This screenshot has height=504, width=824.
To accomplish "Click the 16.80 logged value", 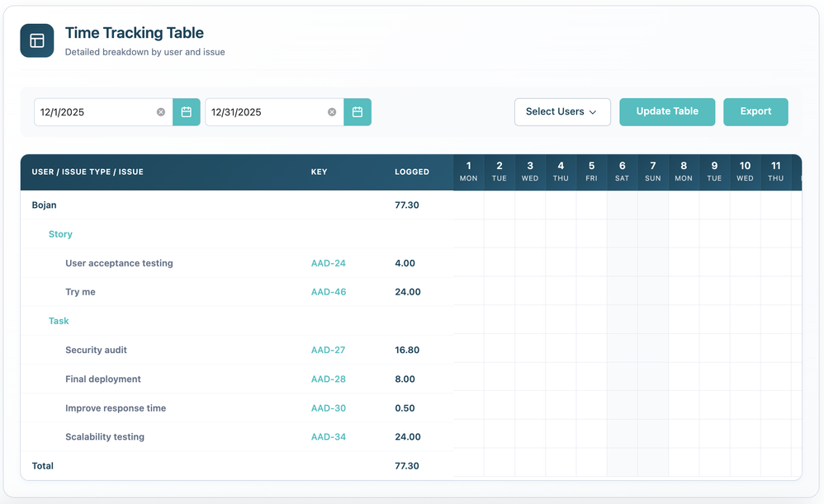I will (x=407, y=350).
